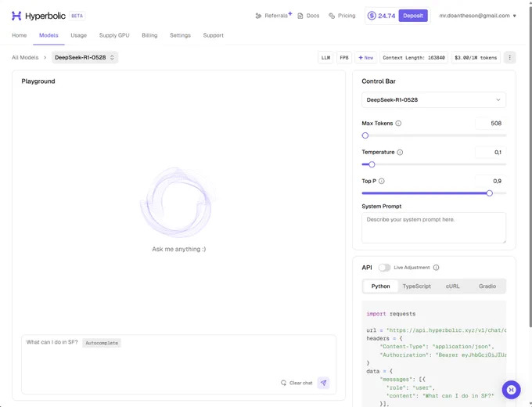Click the Deposit button
Viewport: 532px width, 407px height.
[413, 16]
